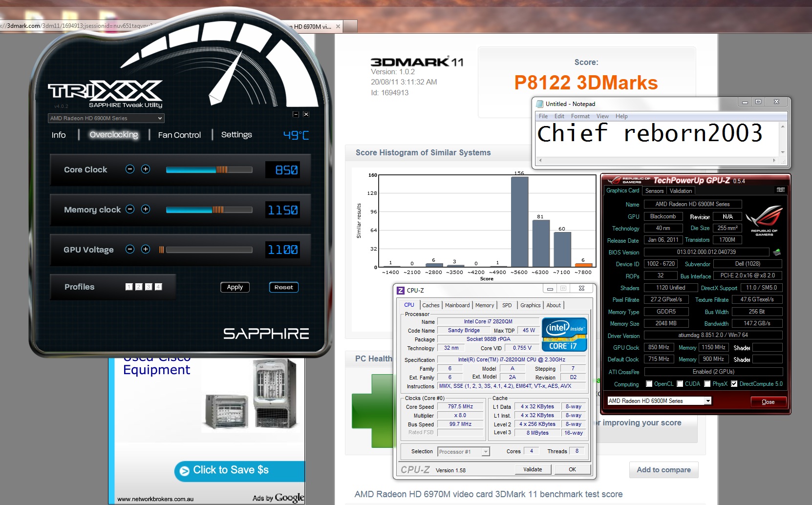Viewport: 812px width, 505px height.
Task: Close the HD 6970M browser tab
Action: coord(338,26)
